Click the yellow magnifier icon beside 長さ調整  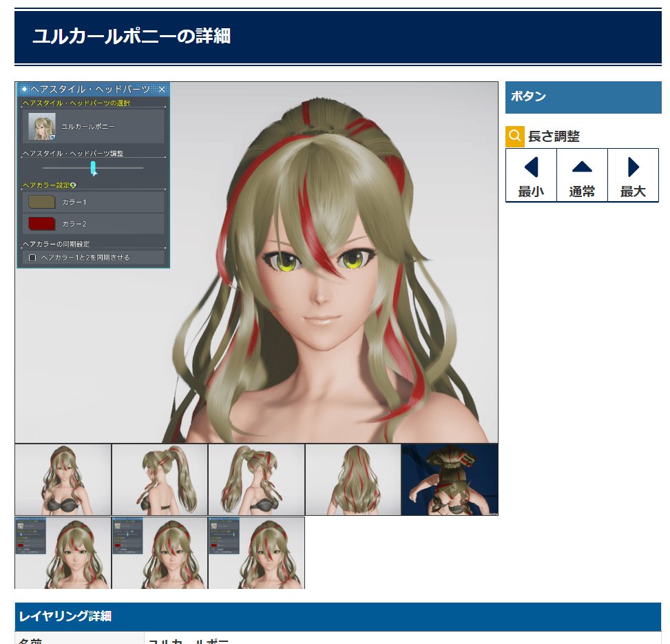pyautogui.click(x=513, y=136)
